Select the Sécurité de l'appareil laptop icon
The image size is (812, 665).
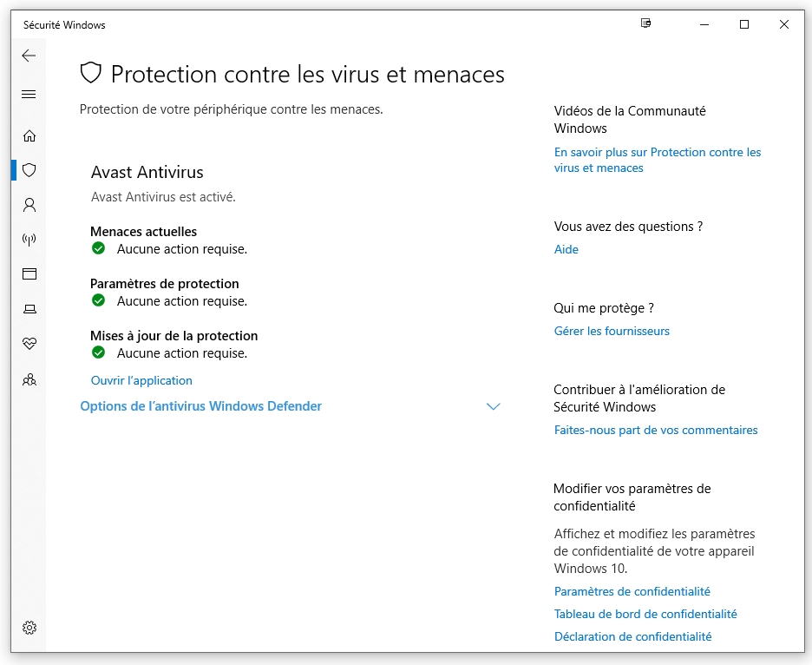[x=29, y=309]
